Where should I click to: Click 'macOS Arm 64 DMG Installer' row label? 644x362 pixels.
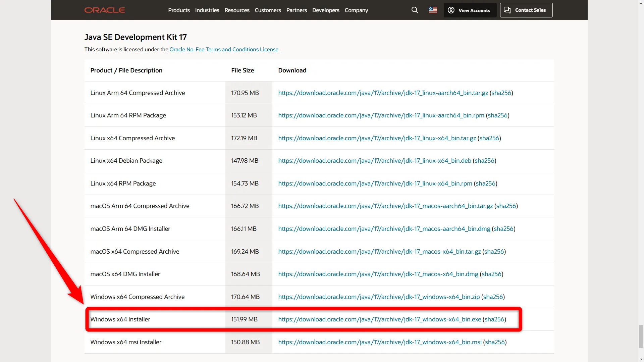click(x=130, y=229)
